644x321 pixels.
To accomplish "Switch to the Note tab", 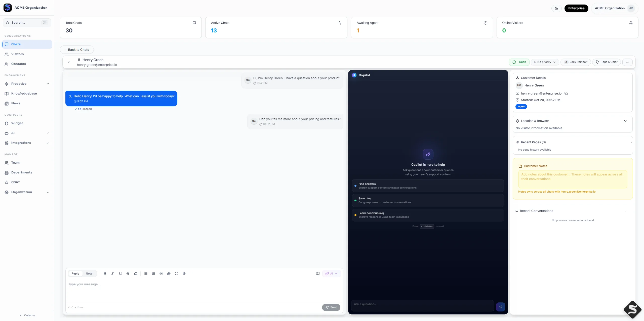I will [x=89, y=273].
